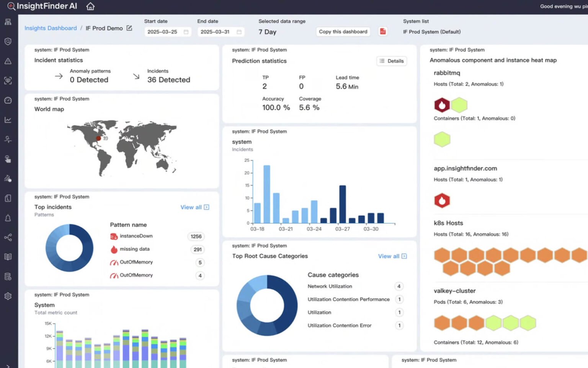This screenshot has height=368, width=588.
Task: Open the settings gear sidebar icon
Action: click(8, 296)
